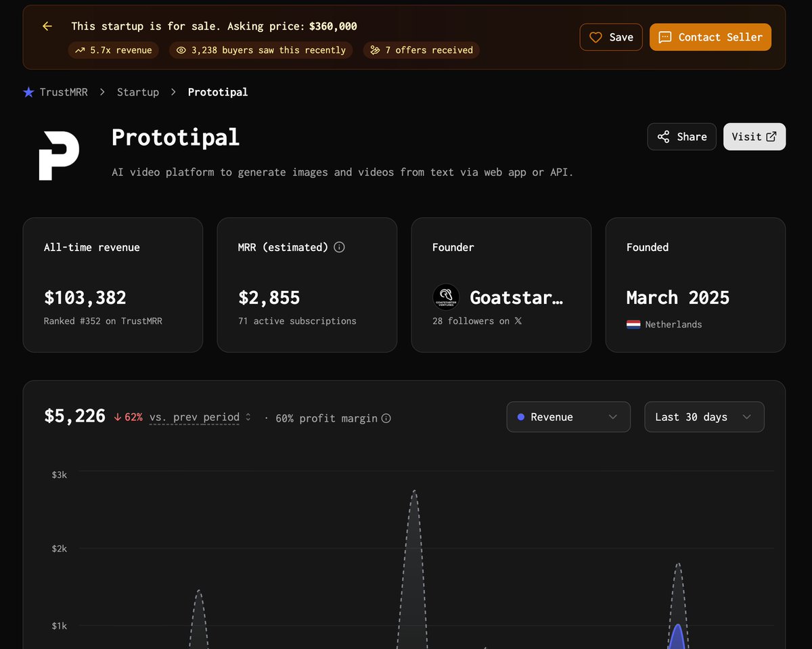Click the eye icon in buyers badge
Screen dimensions: 812x649
coord(181,50)
